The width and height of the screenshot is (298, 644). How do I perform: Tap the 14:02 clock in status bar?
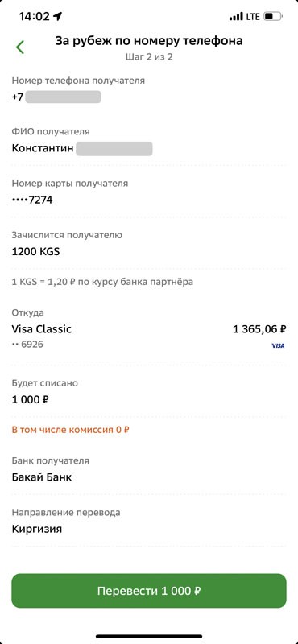[34, 16]
